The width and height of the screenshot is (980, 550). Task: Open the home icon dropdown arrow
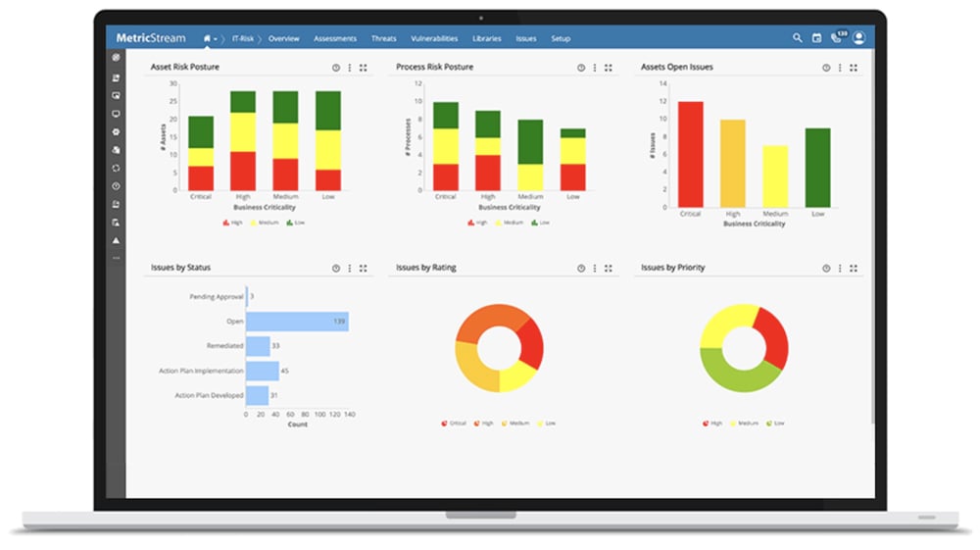coord(217,39)
